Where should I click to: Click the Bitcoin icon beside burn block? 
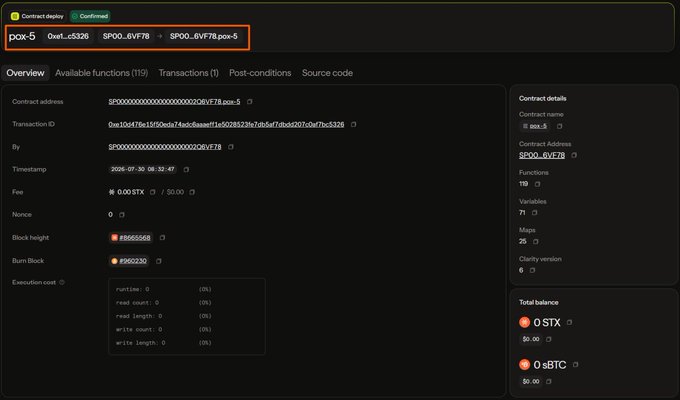[114, 261]
